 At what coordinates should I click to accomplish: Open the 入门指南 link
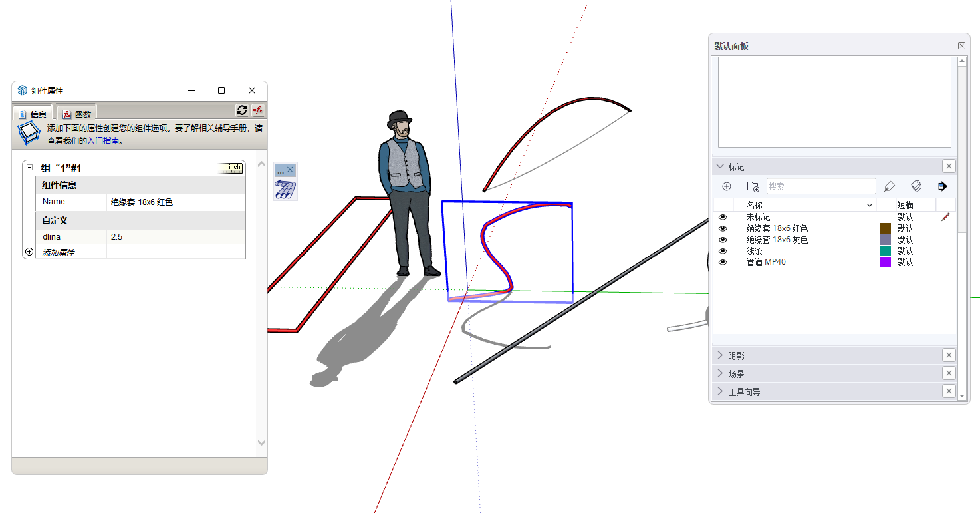[x=103, y=141]
